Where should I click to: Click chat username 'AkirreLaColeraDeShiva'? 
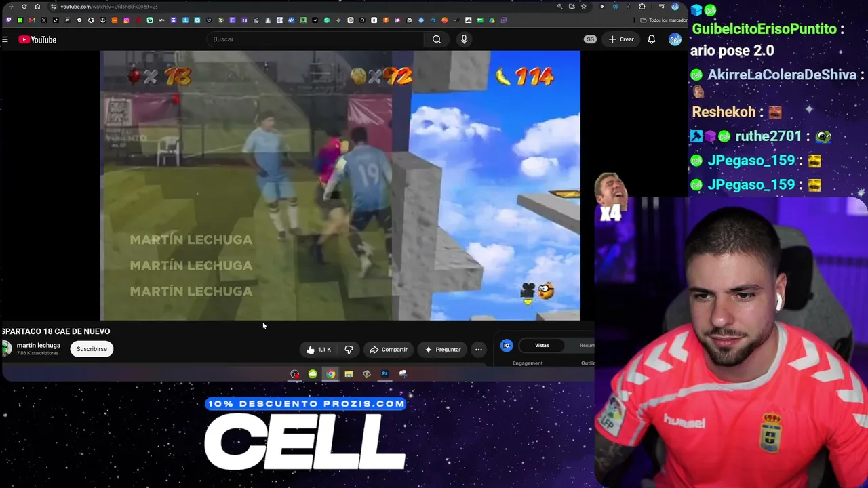pos(782,75)
